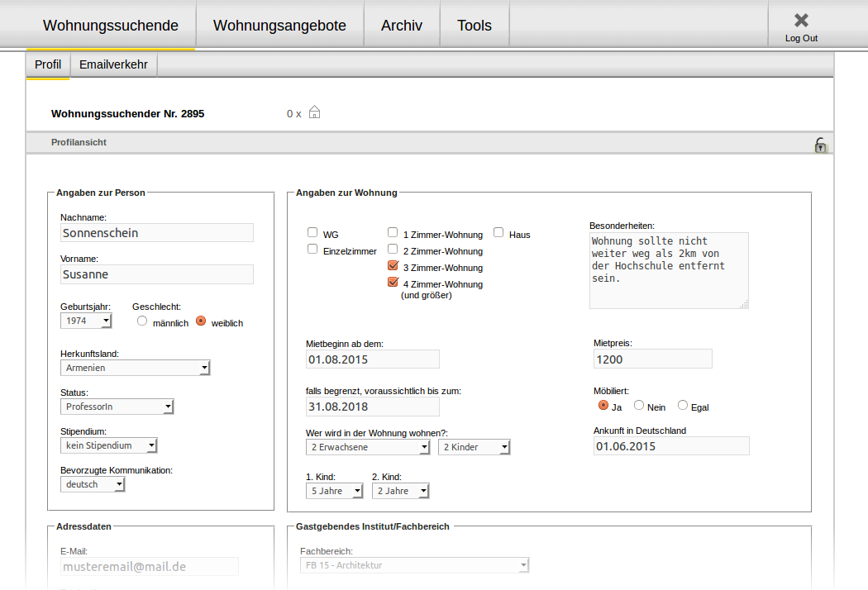This screenshot has height=590, width=868.
Task: Open the Geburtsjahr dropdown
Action: point(86,321)
